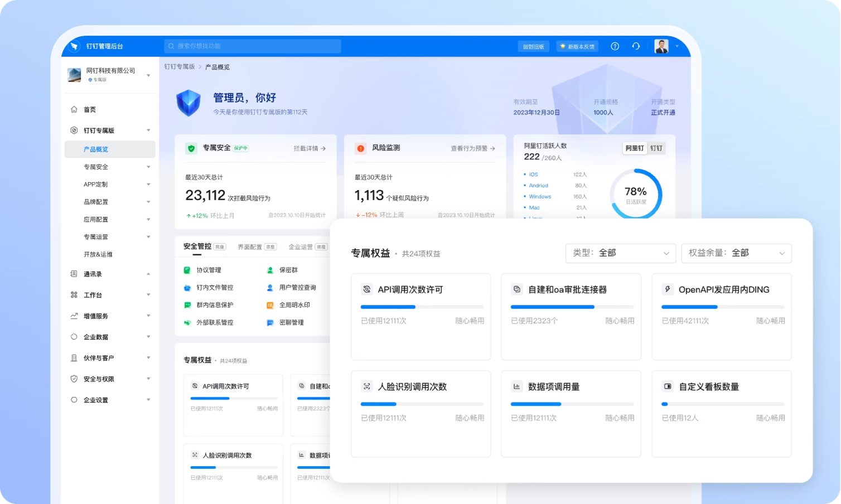Expand the 品牌配置 sidebar submenu
This screenshot has width=841, height=504.
(148, 202)
